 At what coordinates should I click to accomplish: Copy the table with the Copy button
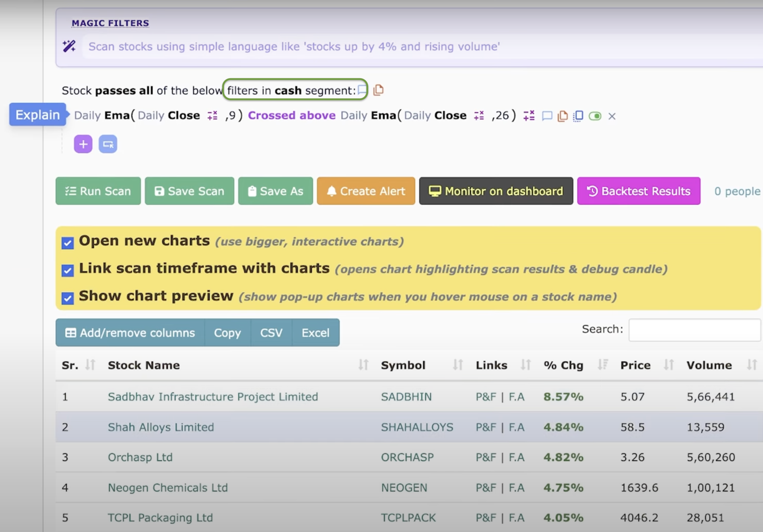click(x=228, y=333)
